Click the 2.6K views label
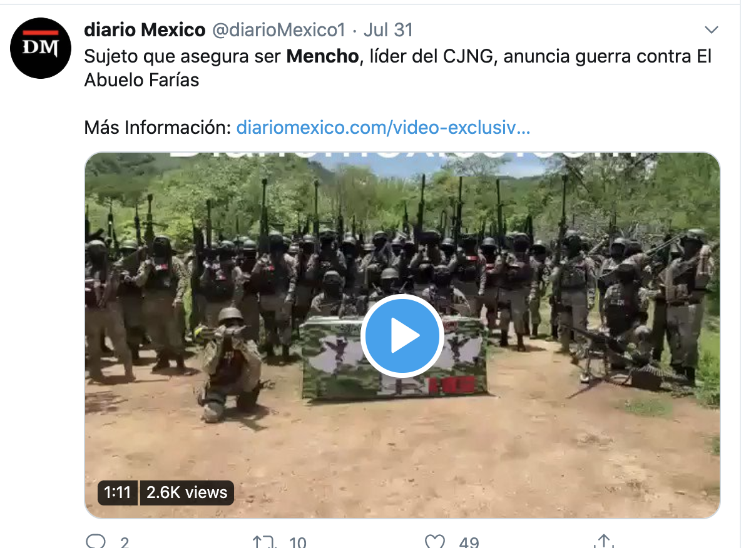 (186, 492)
